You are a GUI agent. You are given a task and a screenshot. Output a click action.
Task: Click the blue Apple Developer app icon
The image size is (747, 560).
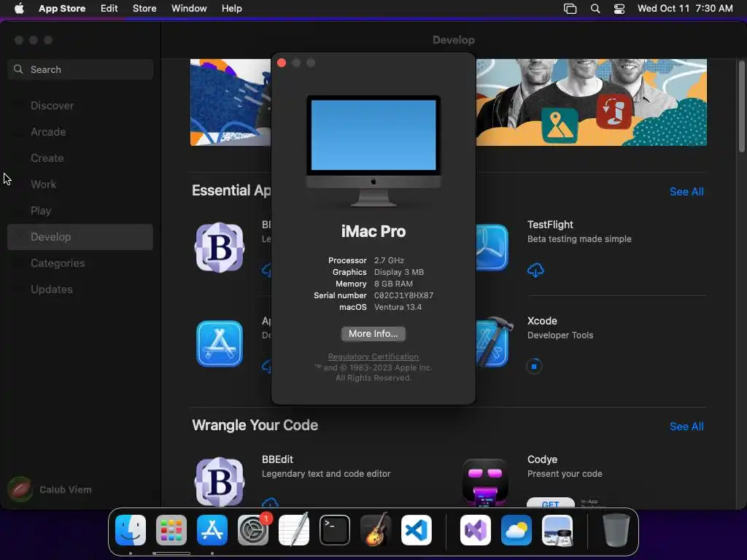click(x=220, y=344)
